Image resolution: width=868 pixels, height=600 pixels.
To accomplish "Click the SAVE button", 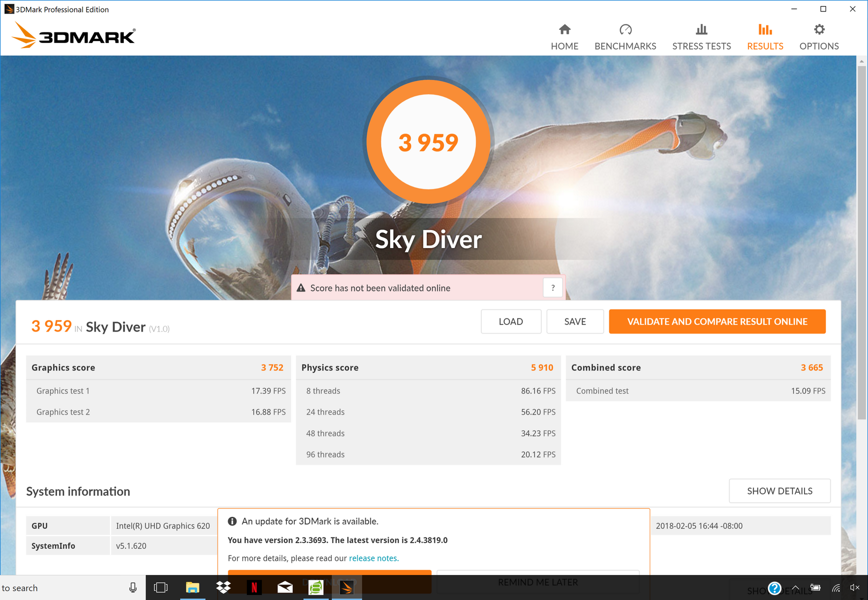I will click(575, 321).
